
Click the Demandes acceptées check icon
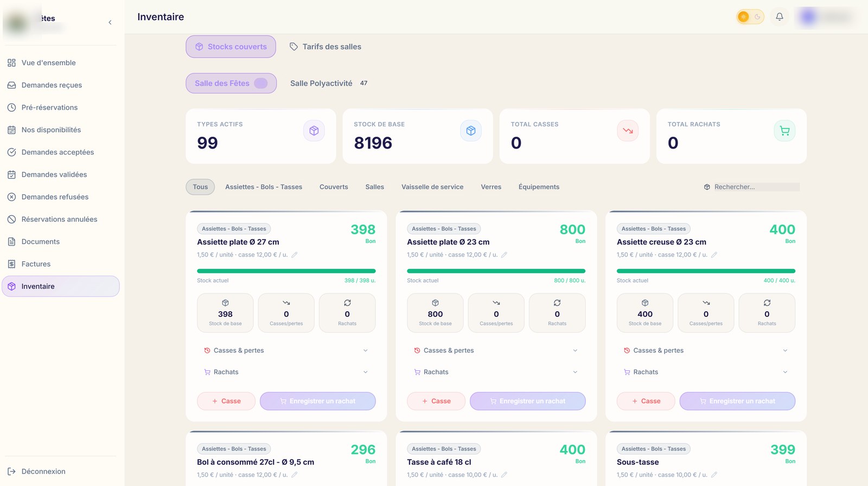[11, 152]
